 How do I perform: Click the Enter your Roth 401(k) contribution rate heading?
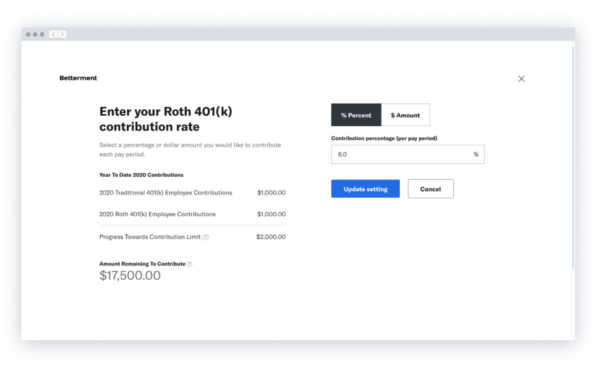166,119
